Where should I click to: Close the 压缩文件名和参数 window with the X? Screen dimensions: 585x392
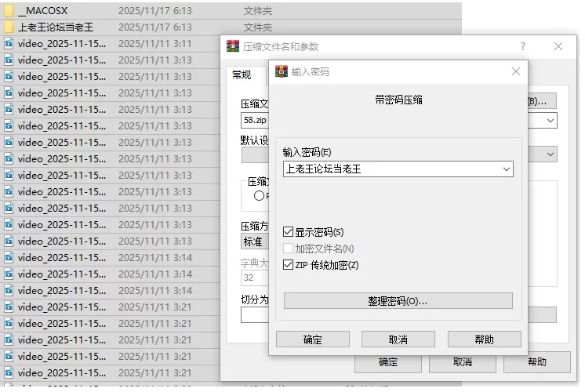click(558, 46)
